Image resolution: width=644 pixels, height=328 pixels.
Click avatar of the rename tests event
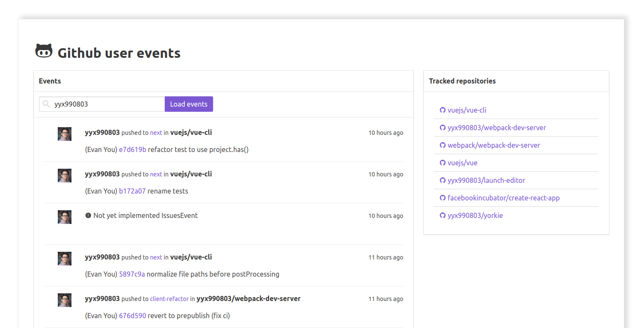pyautogui.click(x=65, y=176)
